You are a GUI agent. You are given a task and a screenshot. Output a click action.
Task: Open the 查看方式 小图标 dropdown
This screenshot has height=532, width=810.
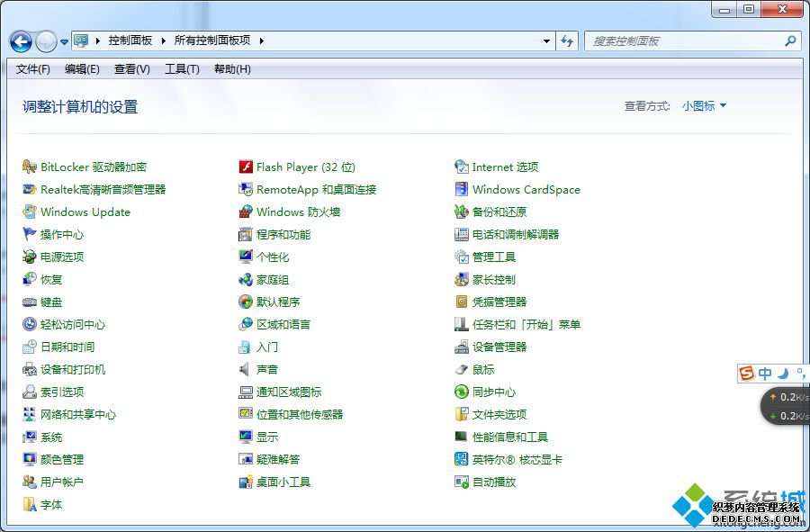(x=704, y=106)
